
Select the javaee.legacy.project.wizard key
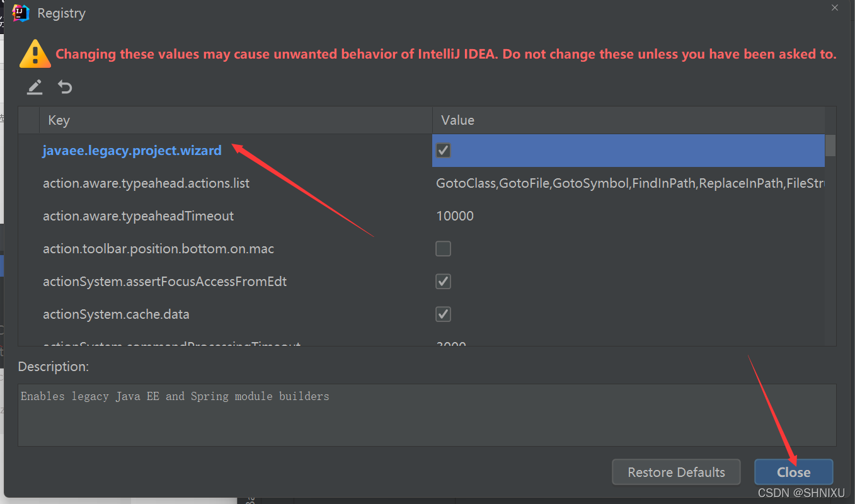tap(132, 151)
